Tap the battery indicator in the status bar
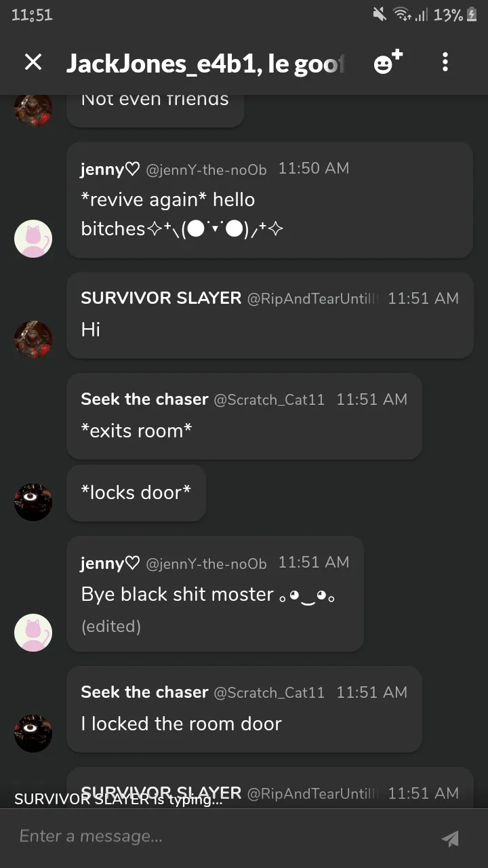This screenshot has width=488, height=868. point(472,14)
